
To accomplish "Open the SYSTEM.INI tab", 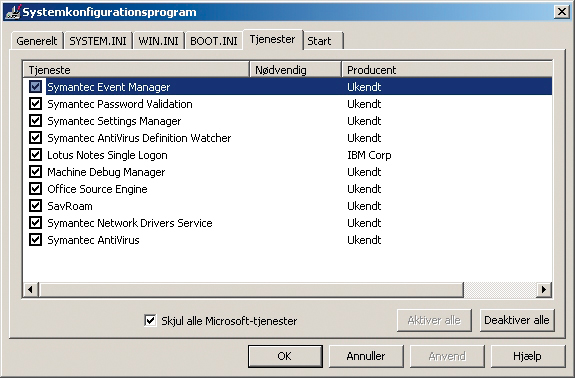I will (x=98, y=41).
